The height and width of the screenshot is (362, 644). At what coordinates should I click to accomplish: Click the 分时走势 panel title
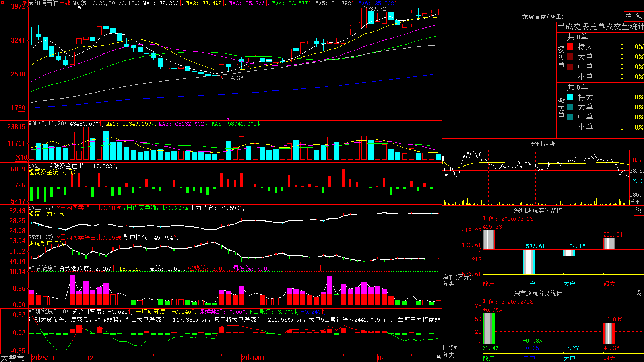pyautogui.click(x=543, y=144)
